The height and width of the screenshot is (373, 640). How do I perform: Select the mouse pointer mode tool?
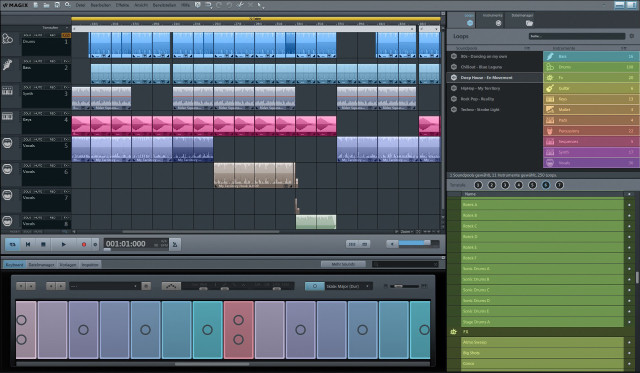260,5
